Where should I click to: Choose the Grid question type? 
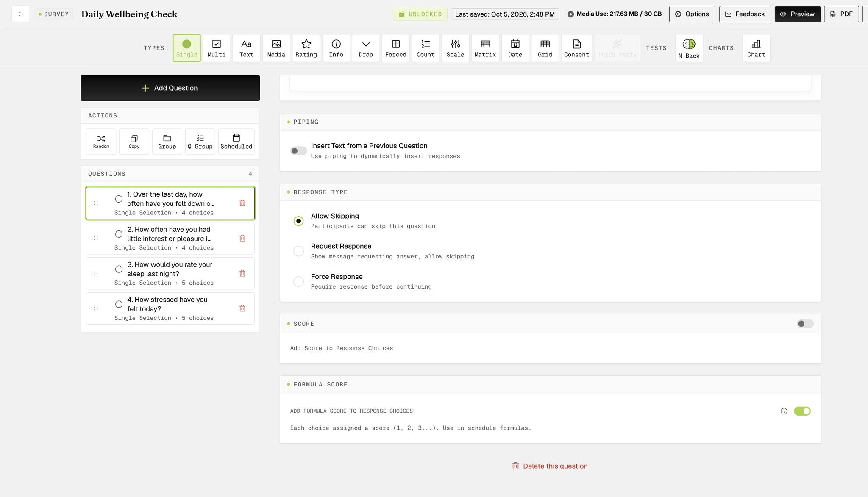click(x=545, y=48)
